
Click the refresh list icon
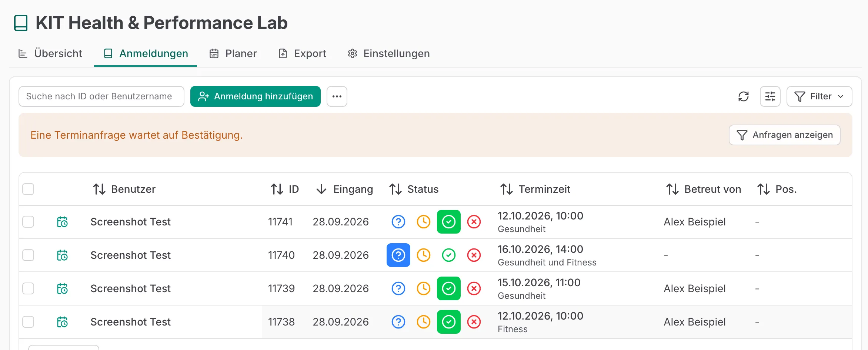[743, 96]
